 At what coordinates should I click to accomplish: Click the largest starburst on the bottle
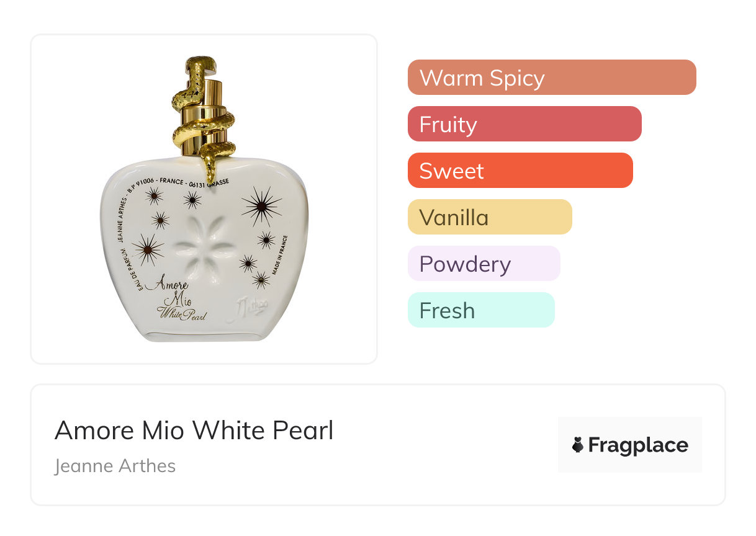click(261, 207)
